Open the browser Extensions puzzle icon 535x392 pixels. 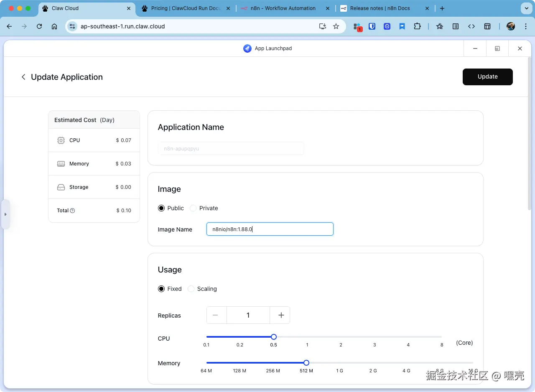point(418,26)
